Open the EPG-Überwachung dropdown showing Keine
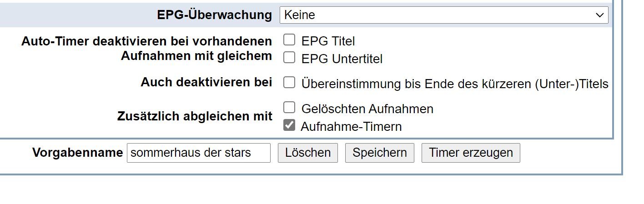 [x=443, y=15]
